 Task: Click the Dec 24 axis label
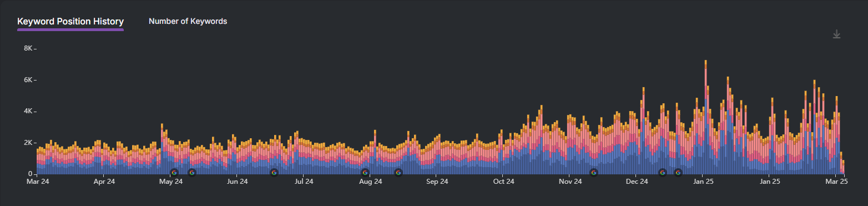tap(637, 182)
